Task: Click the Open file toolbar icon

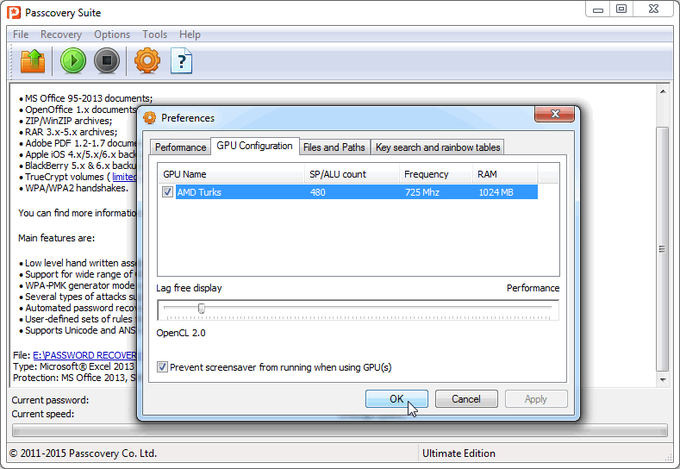Action: 33,61
